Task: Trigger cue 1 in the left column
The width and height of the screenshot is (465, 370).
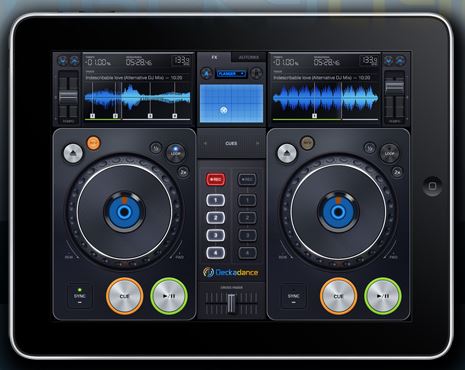Action: tap(216, 200)
